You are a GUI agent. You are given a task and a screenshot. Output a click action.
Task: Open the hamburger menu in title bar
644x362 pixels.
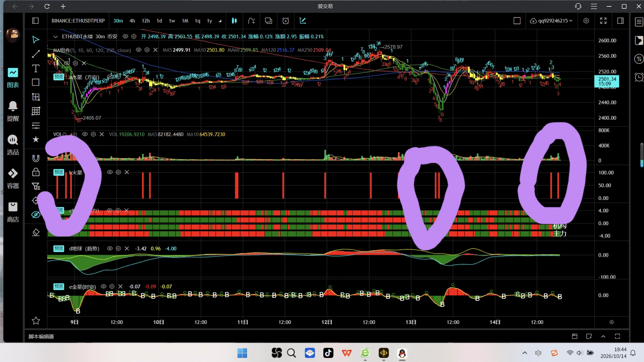pos(594,6)
